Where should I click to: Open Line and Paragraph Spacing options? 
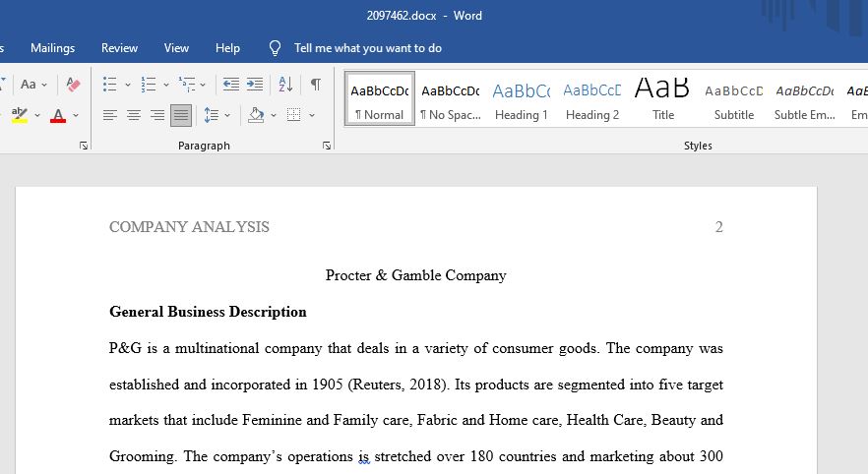coord(211,115)
